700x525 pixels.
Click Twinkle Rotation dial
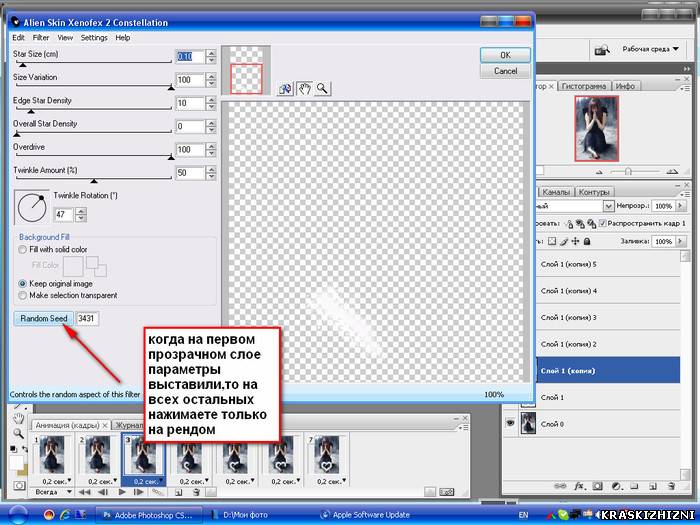point(32,207)
